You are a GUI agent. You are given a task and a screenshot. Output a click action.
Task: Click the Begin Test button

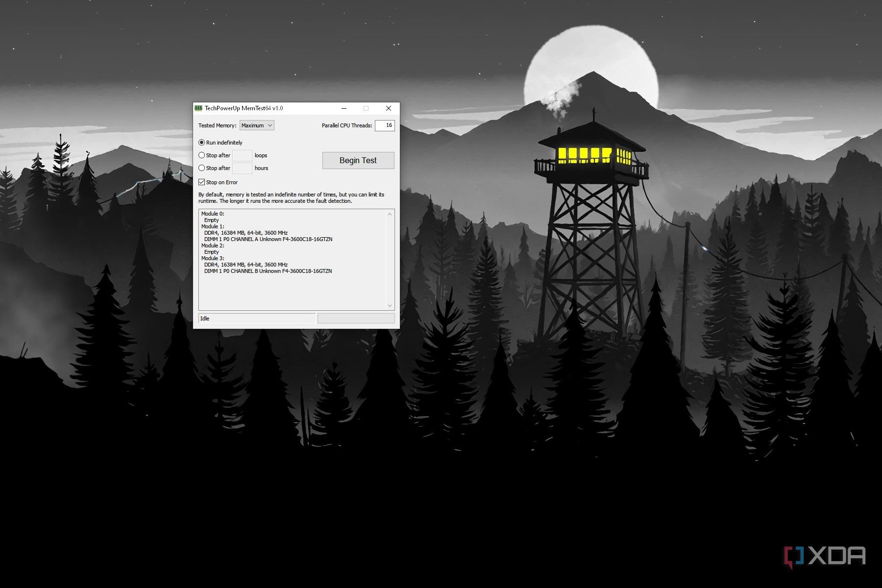[x=358, y=160]
